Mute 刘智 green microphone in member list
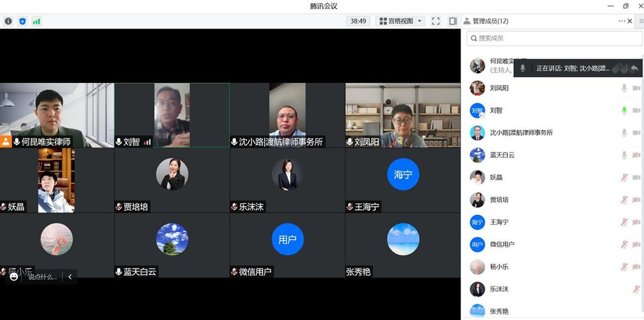The image size is (644, 320). point(625,111)
